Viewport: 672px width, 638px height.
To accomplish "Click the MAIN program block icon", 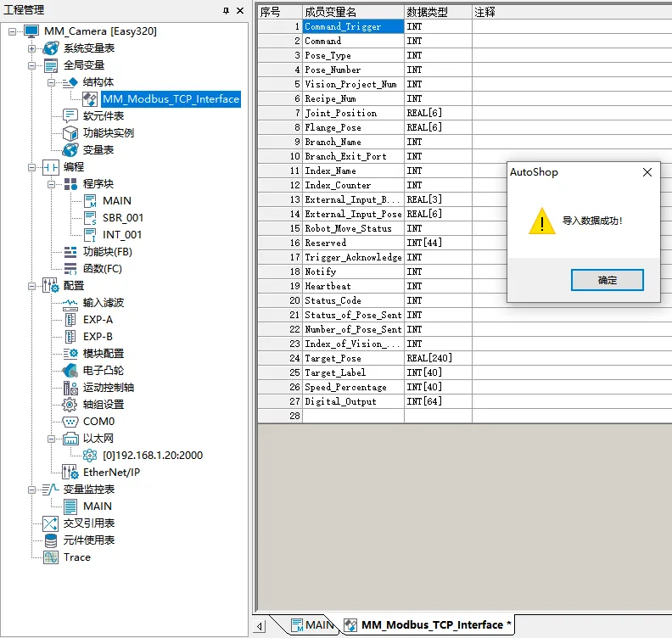I will pos(90,201).
